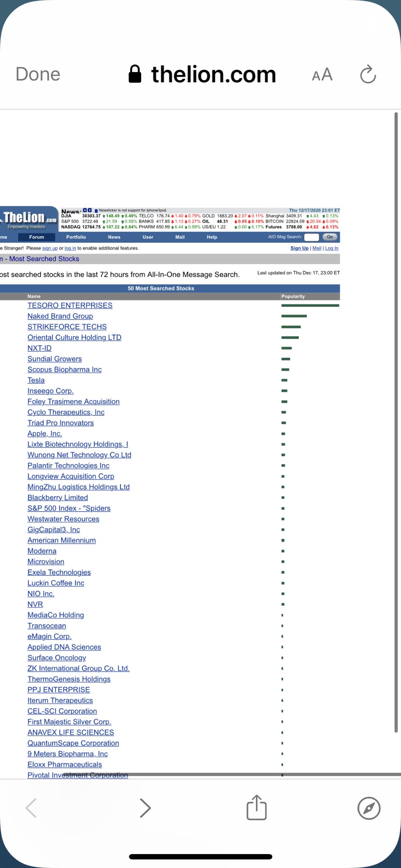Click the Popularity column header
This screenshot has height=868, width=401.
tap(293, 296)
